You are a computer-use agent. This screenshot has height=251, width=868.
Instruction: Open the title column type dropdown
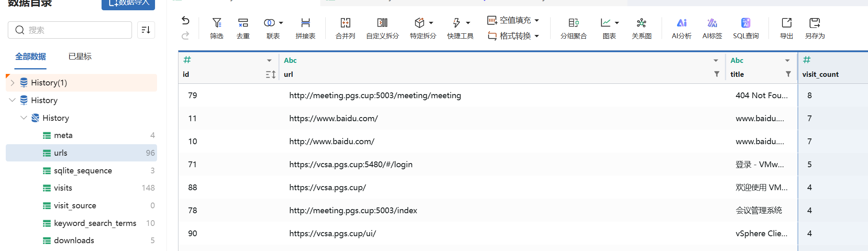(787, 60)
